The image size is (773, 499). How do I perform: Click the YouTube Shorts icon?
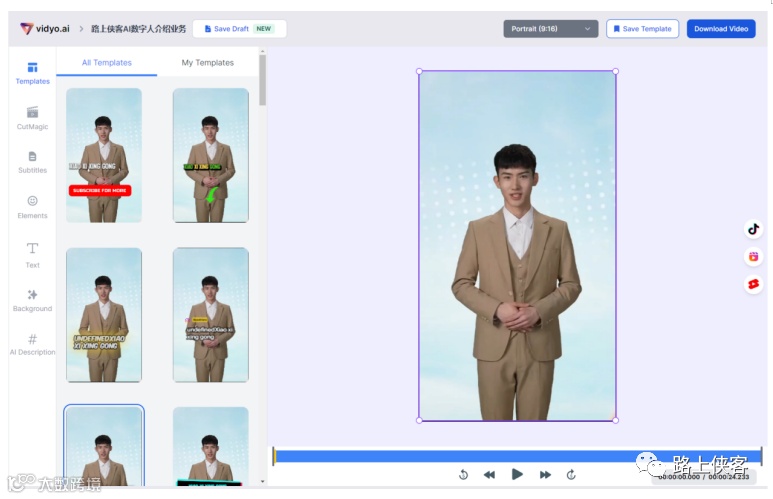[x=753, y=284]
